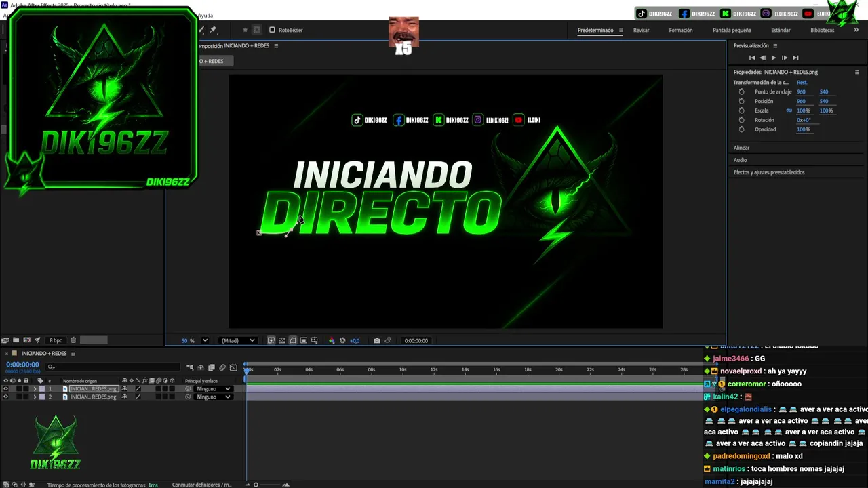Click the +0,0 exposure value
Viewport: 868px width, 488px height.
[355, 340]
